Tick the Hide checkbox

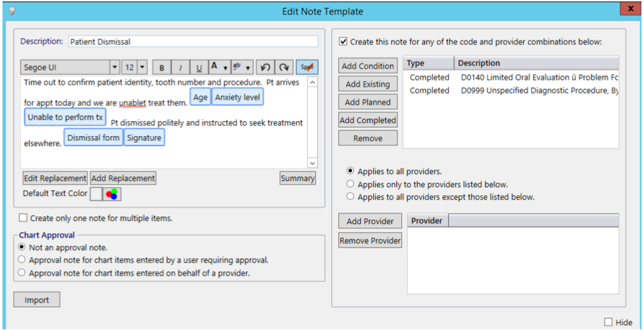(x=608, y=322)
